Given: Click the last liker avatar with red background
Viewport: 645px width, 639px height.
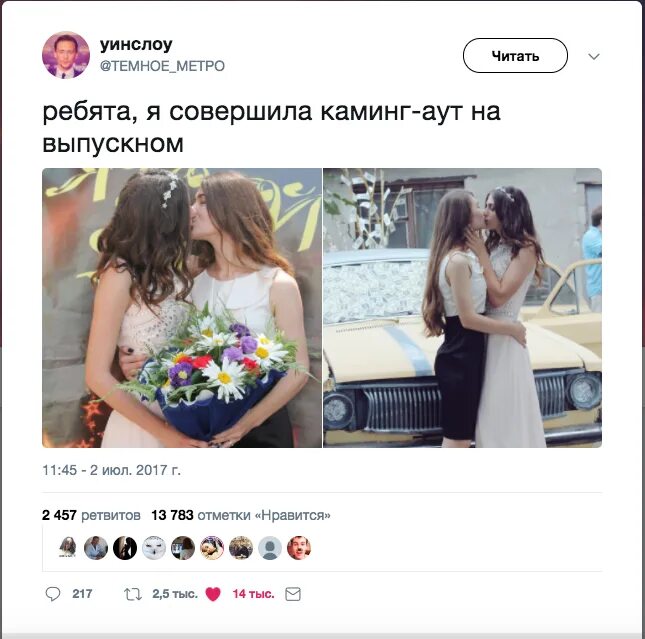Looking at the screenshot, I should coord(299,548).
